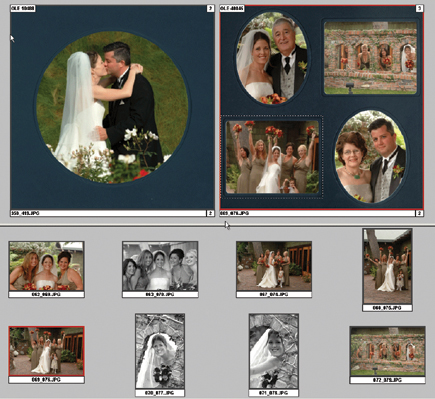Click filename label under tall portrait courtyard thumbnail
Screen dimensions: 435x399
pos(387,308)
